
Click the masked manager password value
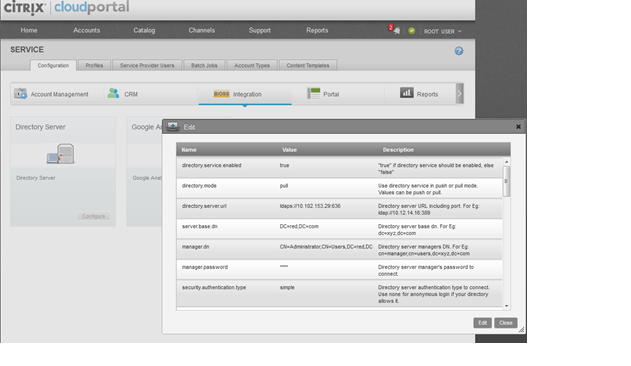tap(284, 267)
